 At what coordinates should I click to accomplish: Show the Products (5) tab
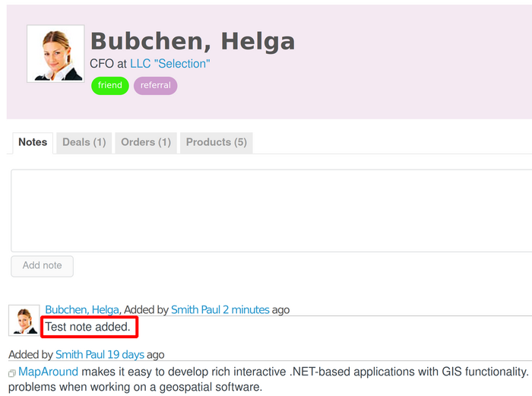[x=216, y=142]
